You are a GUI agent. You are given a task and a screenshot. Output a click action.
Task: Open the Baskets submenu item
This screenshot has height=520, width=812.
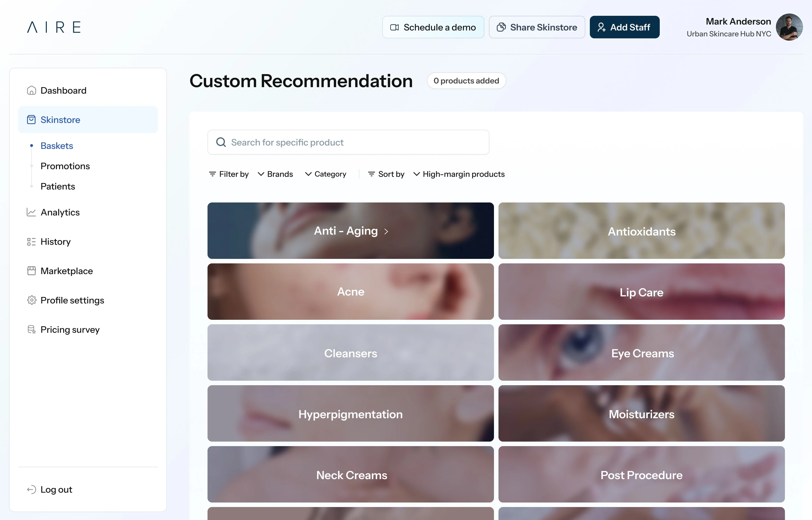pyautogui.click(x=57, y=146)
